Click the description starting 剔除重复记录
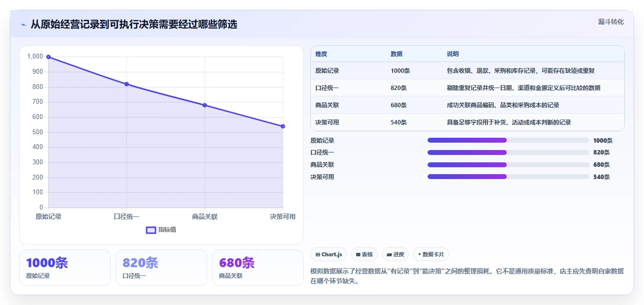The height and width of the screenshot is (305, 644). (x=523, y=88)
